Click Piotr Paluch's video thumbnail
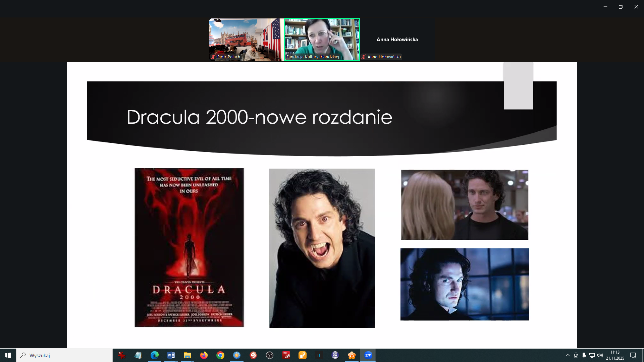 coord(246,39)
